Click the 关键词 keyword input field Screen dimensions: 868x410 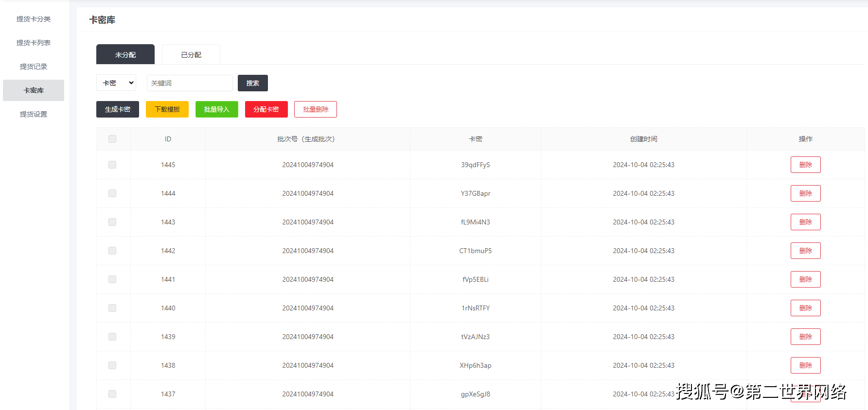tap(190, 83)
